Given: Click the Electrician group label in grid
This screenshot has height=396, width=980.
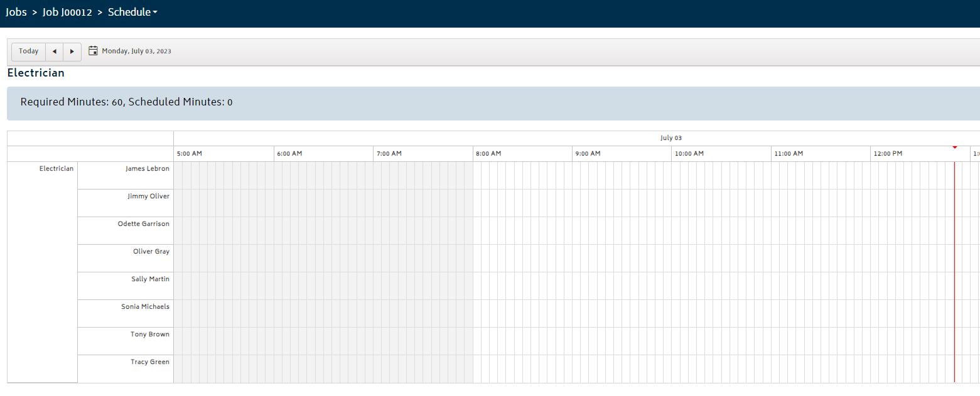Looking at the screenshot, I should click(57, 169).
